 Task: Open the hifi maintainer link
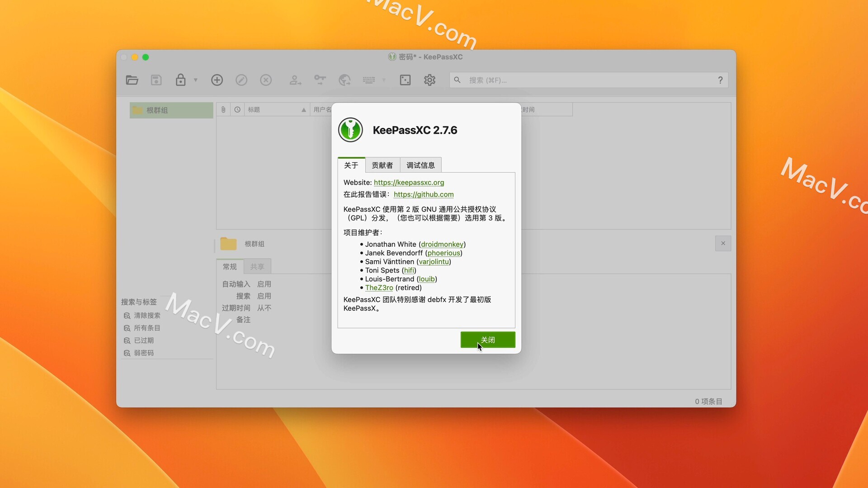[x=409, y=270]
